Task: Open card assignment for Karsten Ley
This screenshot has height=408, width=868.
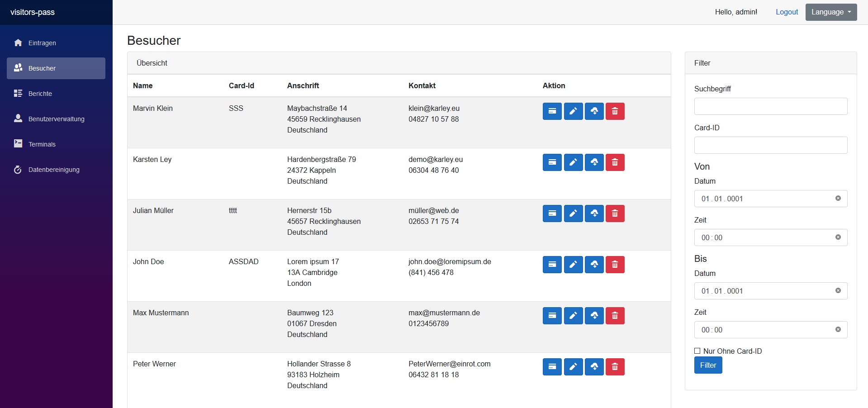Action: (552, 162)
